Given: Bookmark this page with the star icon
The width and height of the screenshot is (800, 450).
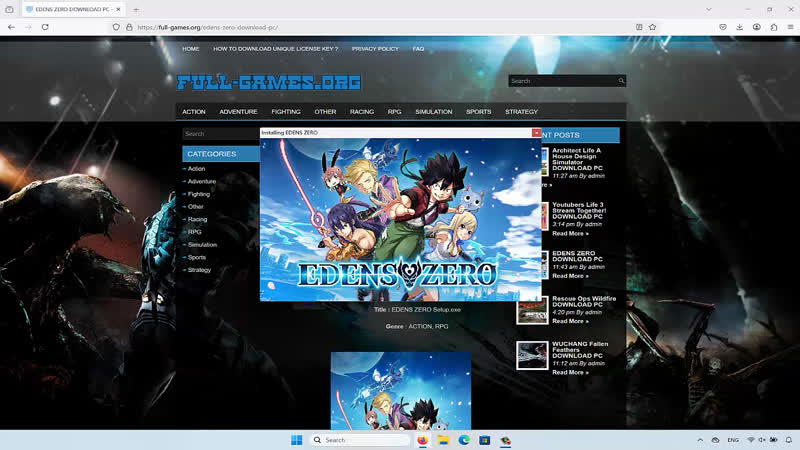Looking at the screenshot, I should pos(653,27).
